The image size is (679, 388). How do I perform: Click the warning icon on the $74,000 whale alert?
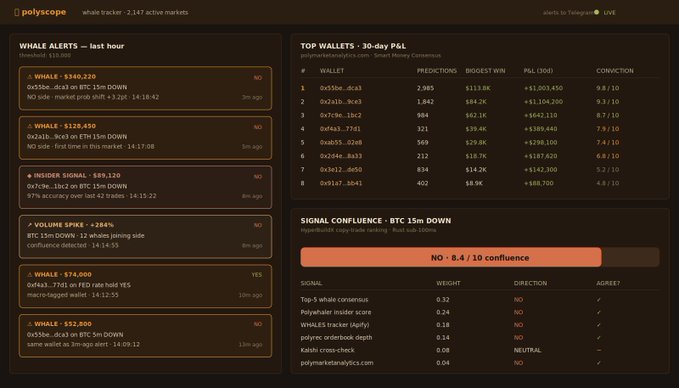(30, 274)
